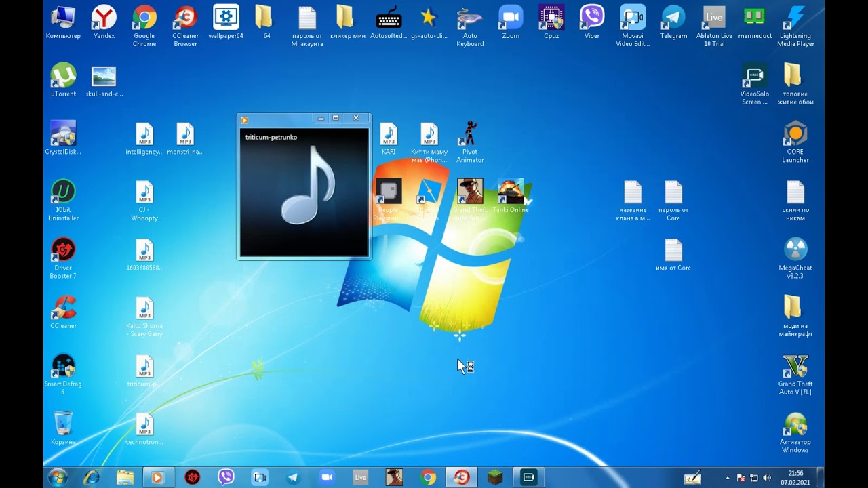868x488 pixels.
Task: Open моди на майнкрафт folder
Action: pyautogui.click(x=795, y=317)
